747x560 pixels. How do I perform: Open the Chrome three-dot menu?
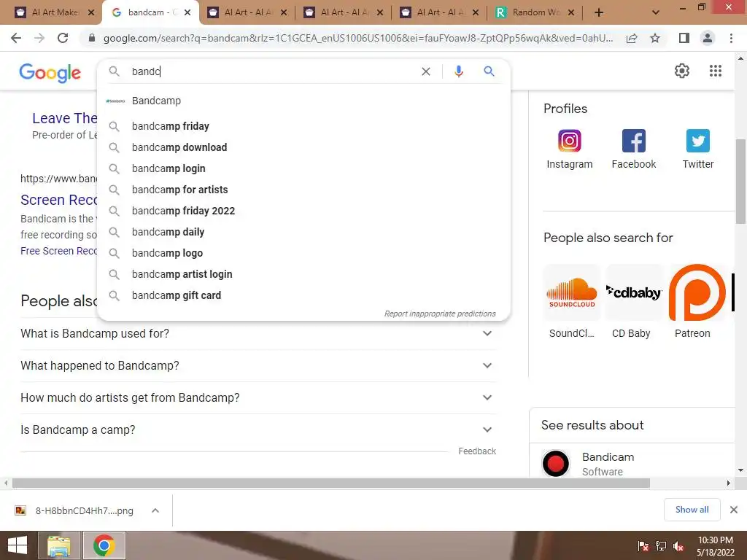click(731, 38)
